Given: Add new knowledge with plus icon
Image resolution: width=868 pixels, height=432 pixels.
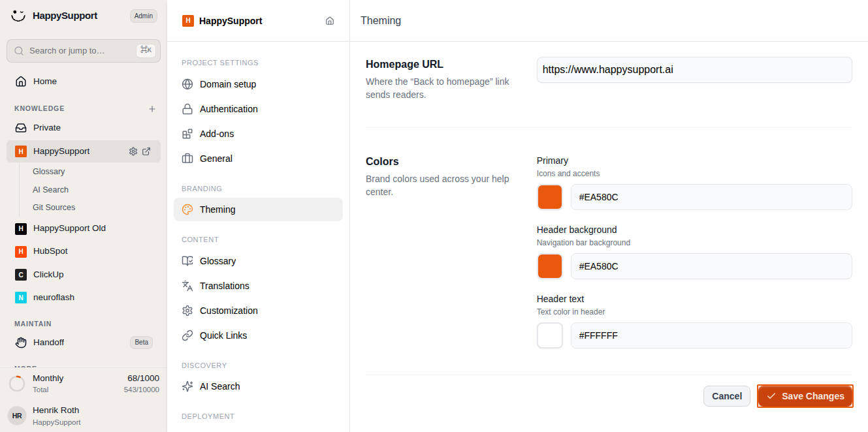Looking at the screenshot, I should 152,109.
